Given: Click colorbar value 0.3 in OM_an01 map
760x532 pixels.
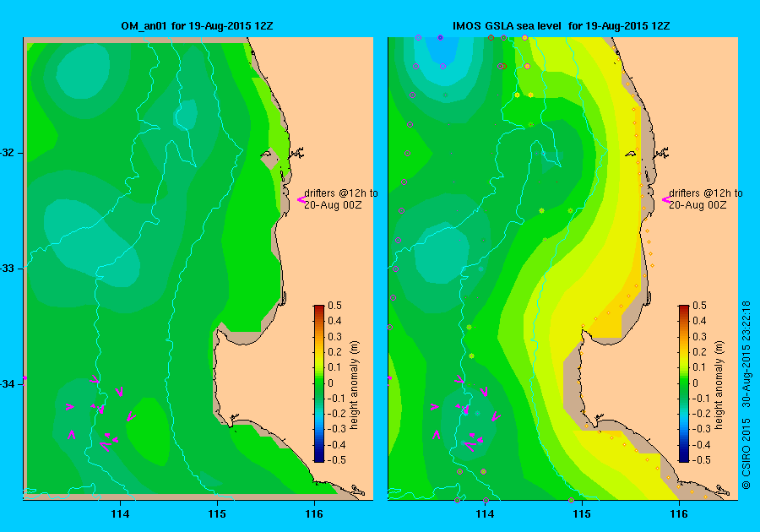Looking at the screenshot, I should point(335,336).
